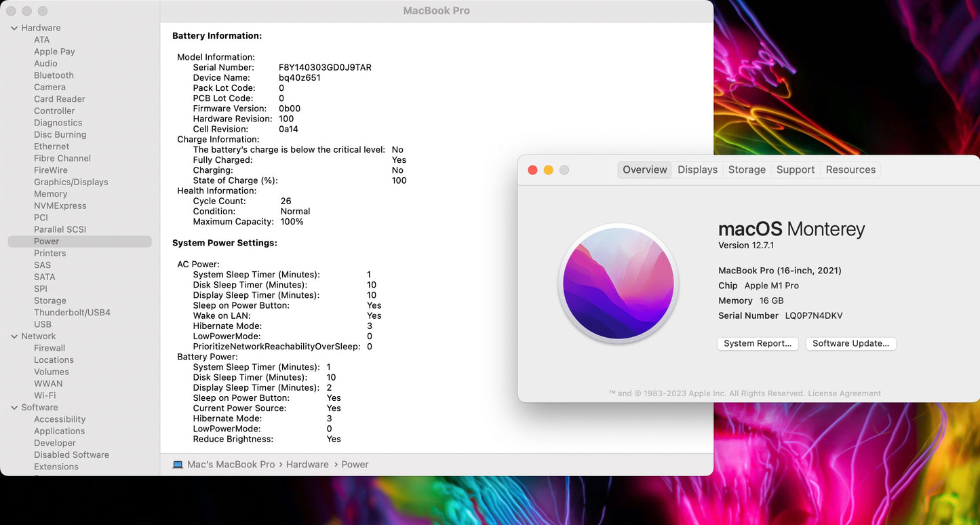980x525 pixels.
Task: Click the device name bq40z651
Action: [x=300, y=77]
